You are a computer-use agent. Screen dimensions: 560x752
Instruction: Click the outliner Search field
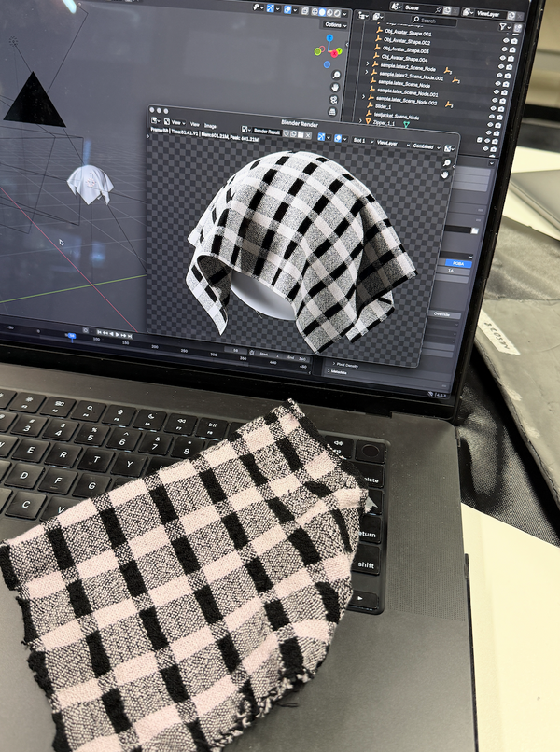[x=435, y=21]
